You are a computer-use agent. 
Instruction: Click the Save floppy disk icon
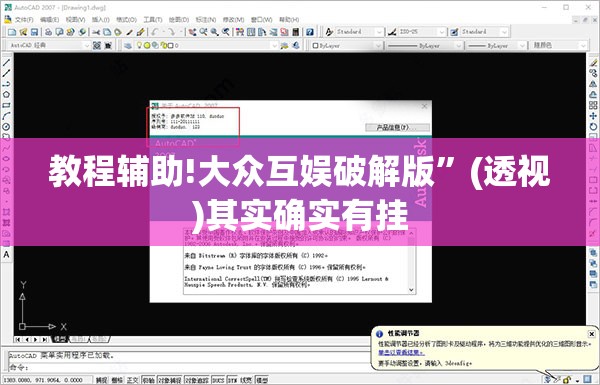click(34, 32)
